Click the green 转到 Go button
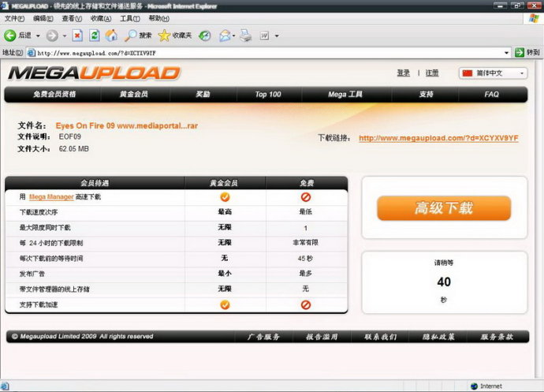 tap(527, 52)
